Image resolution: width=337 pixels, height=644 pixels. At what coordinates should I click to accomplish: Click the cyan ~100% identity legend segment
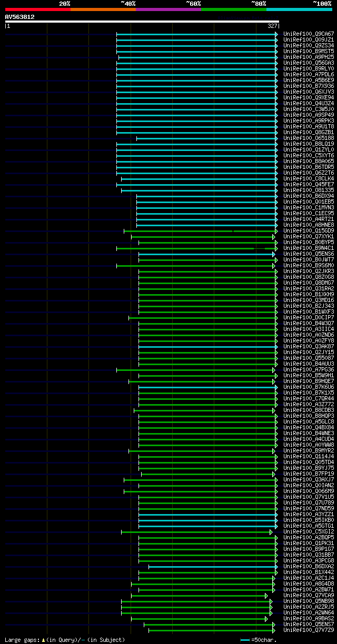pyautogui.click(x=299, y=9)
